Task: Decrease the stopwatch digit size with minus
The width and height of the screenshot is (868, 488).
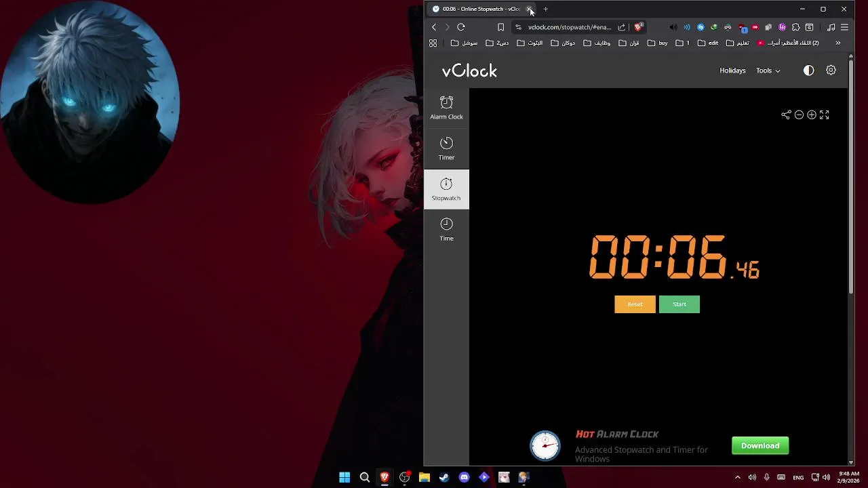Action: [799, 115]
